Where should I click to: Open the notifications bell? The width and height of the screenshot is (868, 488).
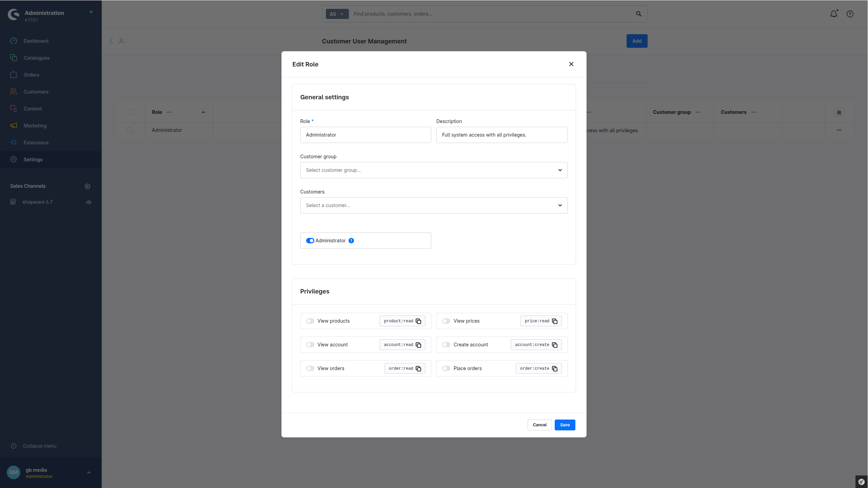834,14
